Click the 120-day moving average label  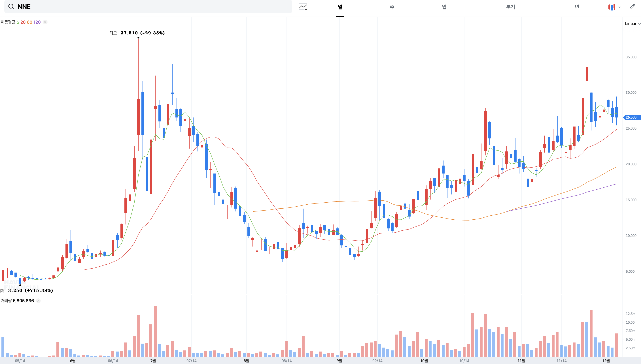(37, 22)
